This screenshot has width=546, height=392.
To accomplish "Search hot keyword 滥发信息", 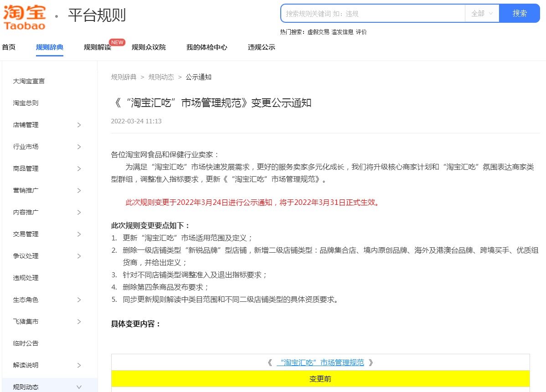I will tap(342, 32).
